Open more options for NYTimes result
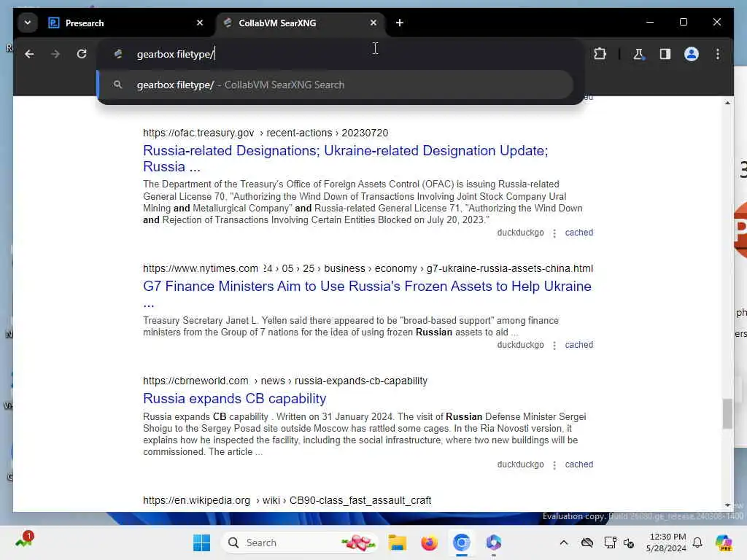 pos(554,345)
